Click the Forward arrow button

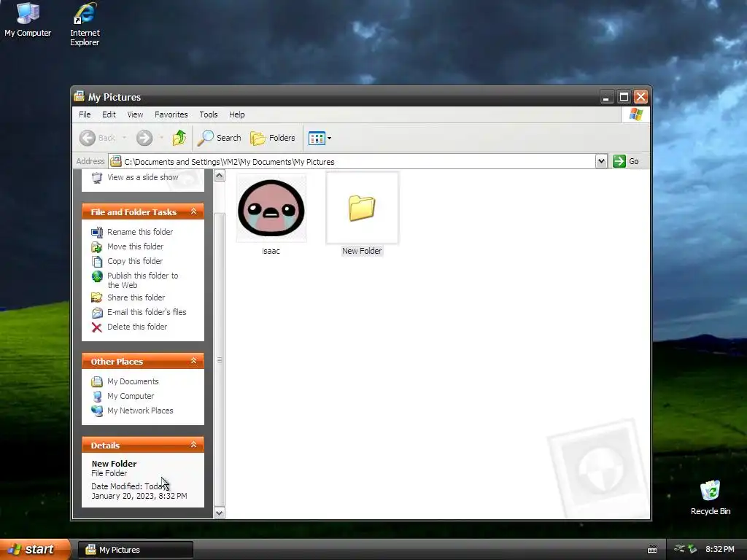144,138
